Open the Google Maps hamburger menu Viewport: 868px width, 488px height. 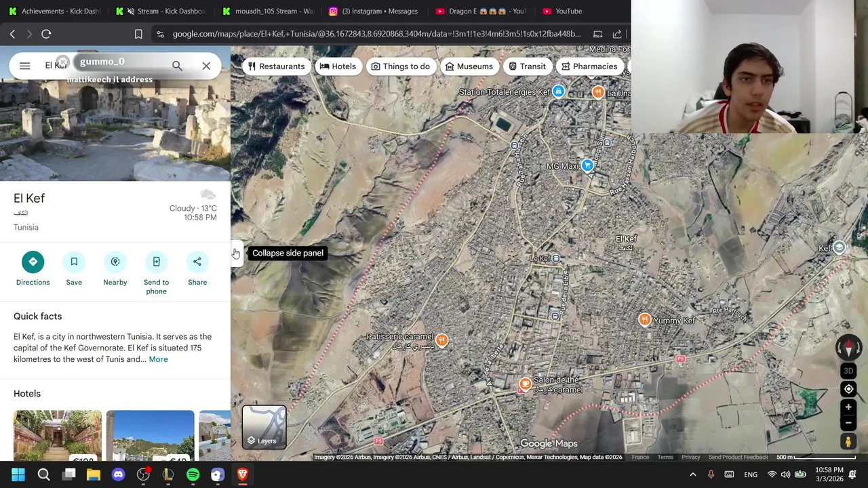pos(24,66)
